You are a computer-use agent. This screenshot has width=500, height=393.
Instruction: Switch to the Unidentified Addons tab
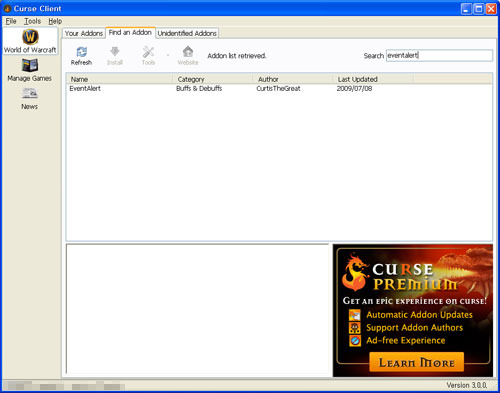pos(187,33)
